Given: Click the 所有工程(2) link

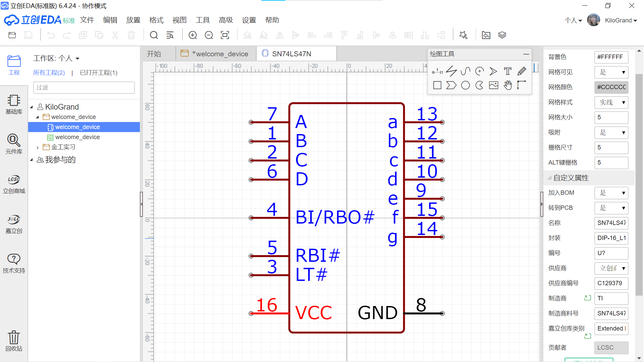Looking at the screenshot, I should tap(49, 73).
